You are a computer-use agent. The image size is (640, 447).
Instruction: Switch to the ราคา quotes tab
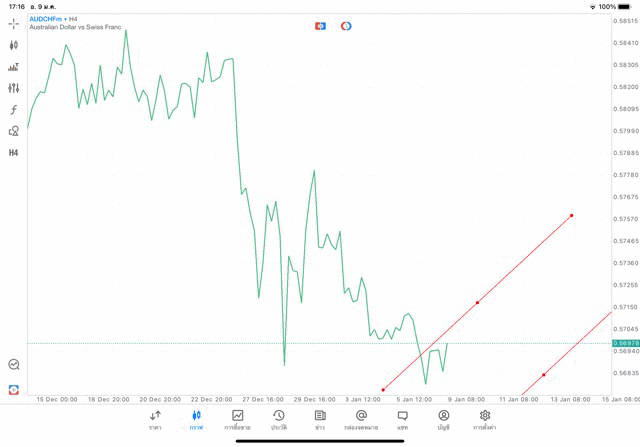155,420
